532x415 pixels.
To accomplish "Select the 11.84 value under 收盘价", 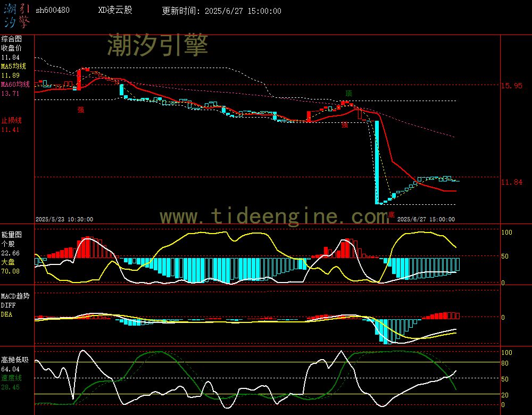I will point(11,57).
